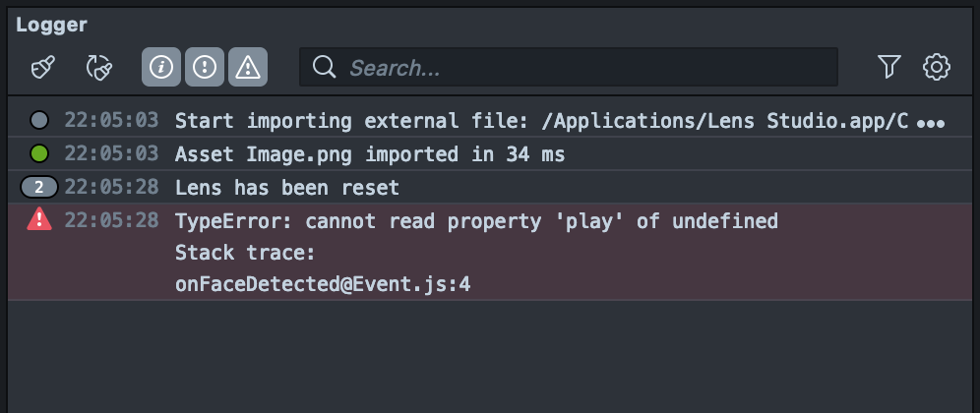Expand the grouped count badge showing 2
The height and width of the screenshot is (413, 980).
[39, 187]
